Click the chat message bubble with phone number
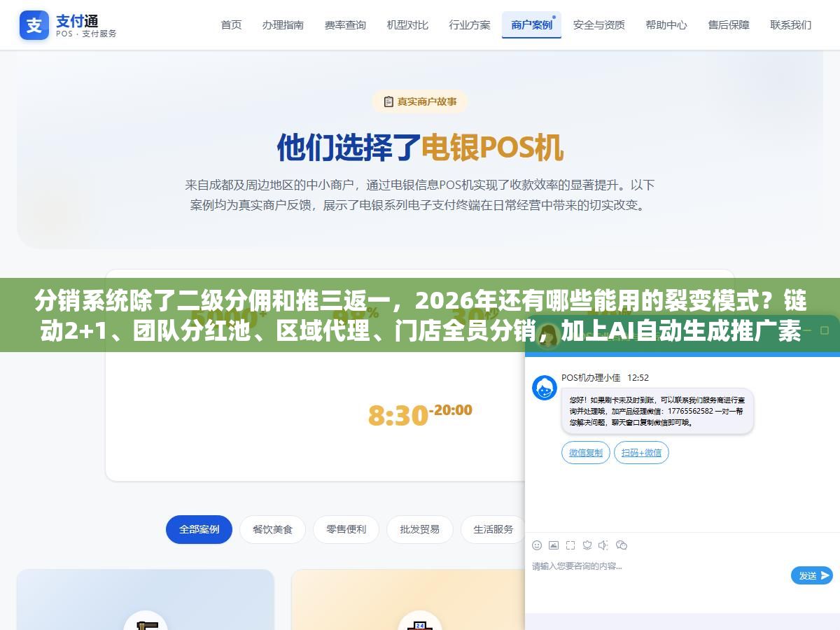Viewport: 840px width, 630px height. tap(657, 411)
